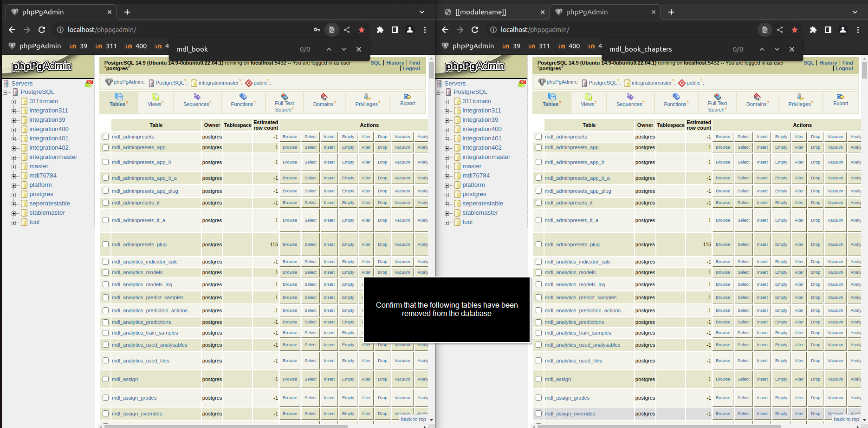The width and height of the screenshot is (868, 428).
Task: Open Functions in the left phpPgAdmin window
Action: click(x=243, y=100)
